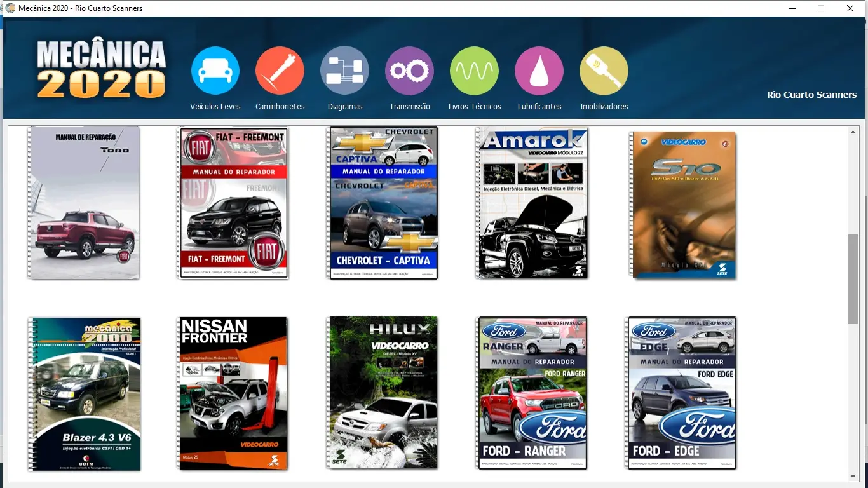The height and width of the screenshot is (488, 868).
Task: Open the Amarok Videocarro manual
Action: pyautogui.click(x=532, y=203)
